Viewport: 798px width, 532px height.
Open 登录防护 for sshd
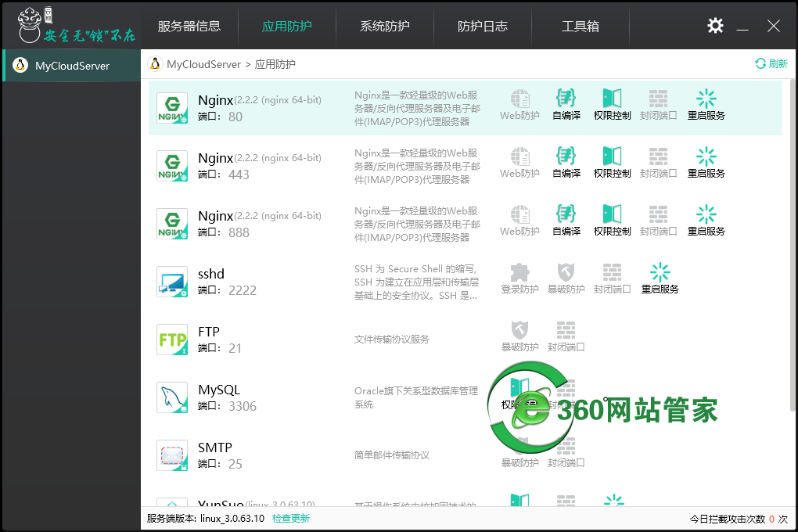tap(519, 279)
